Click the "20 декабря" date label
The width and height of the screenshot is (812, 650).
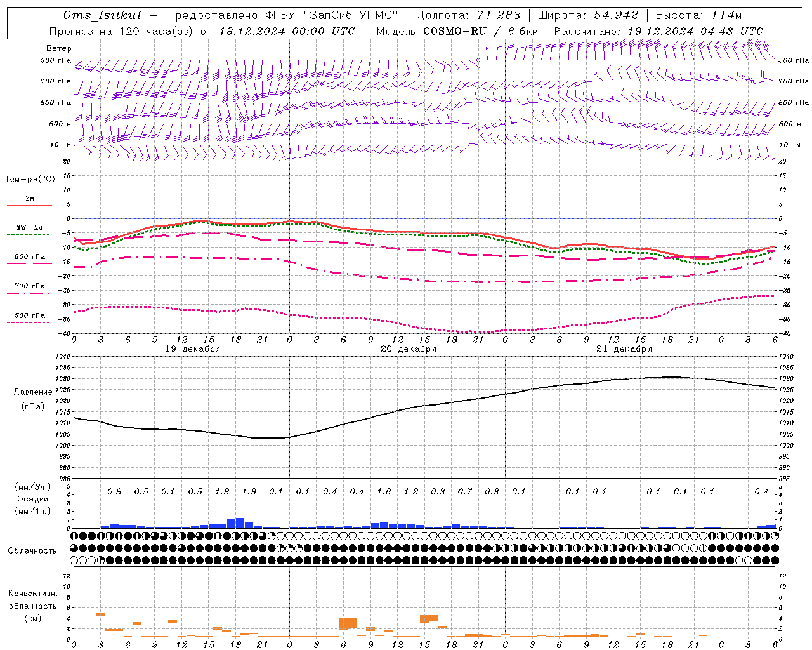point(409,349)
